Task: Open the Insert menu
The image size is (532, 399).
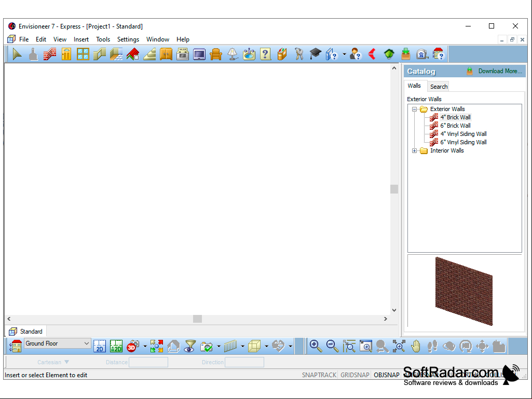Action: coord(81,39)
